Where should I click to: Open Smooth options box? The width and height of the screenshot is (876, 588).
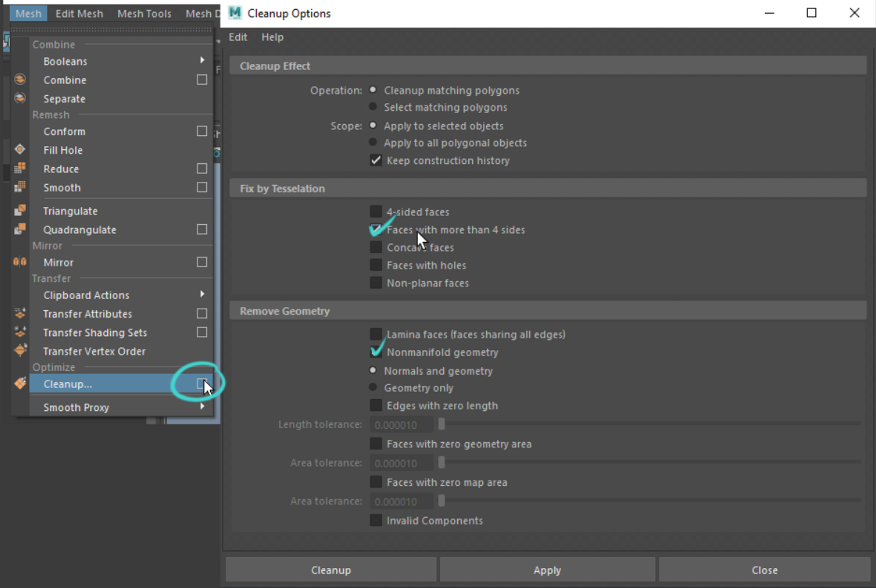tap(202, 187)
